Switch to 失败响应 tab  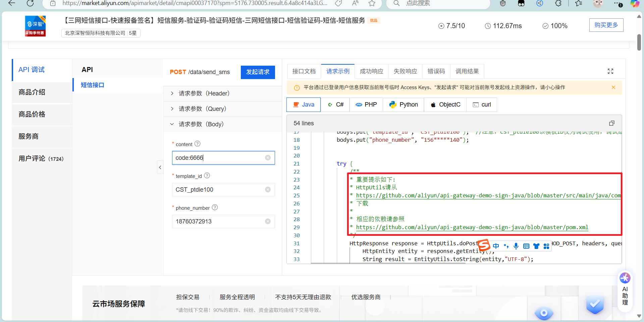click(406, 71)
